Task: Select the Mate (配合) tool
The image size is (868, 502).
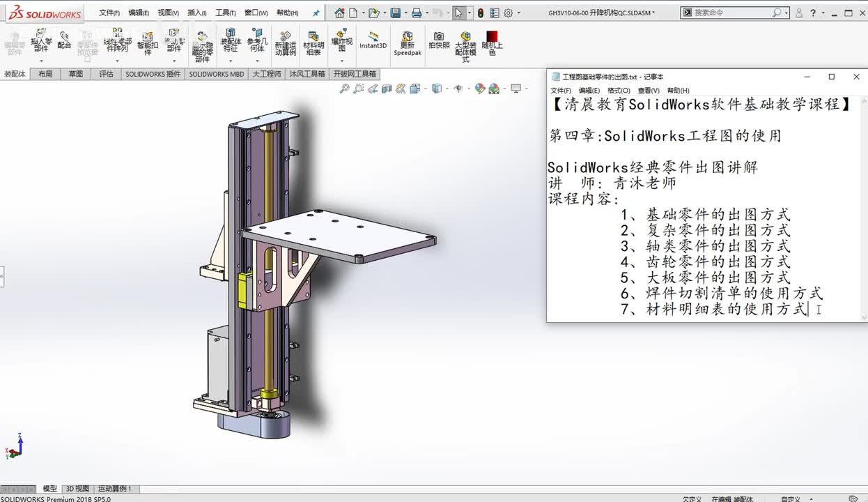Action: coord(64,40)
